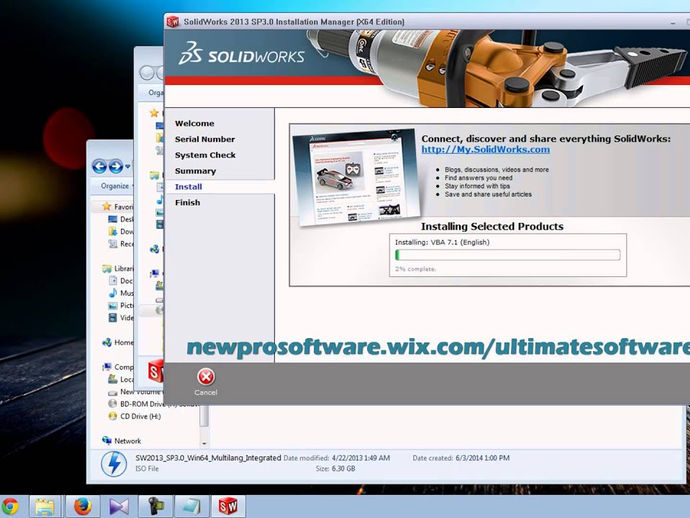
Task: Open Downloads in the Explorer navigation pane
Action: pyautogui.click(x=121, y=231)
